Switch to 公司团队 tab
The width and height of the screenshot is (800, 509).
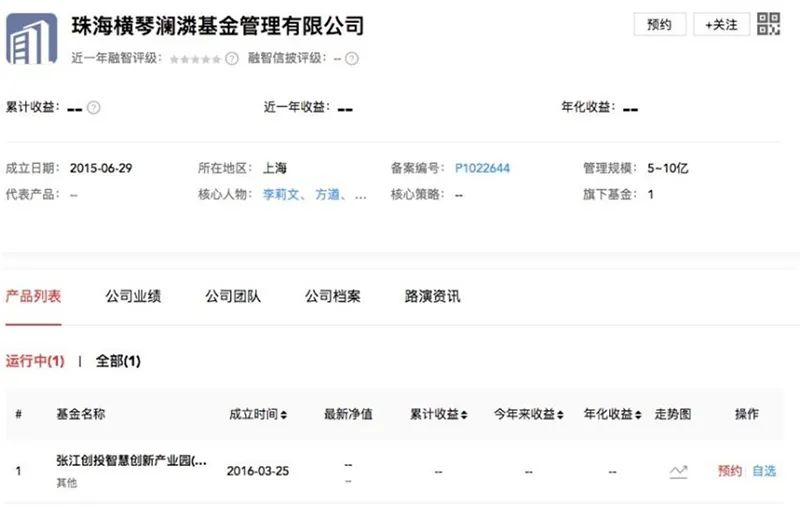coord(233,296)
